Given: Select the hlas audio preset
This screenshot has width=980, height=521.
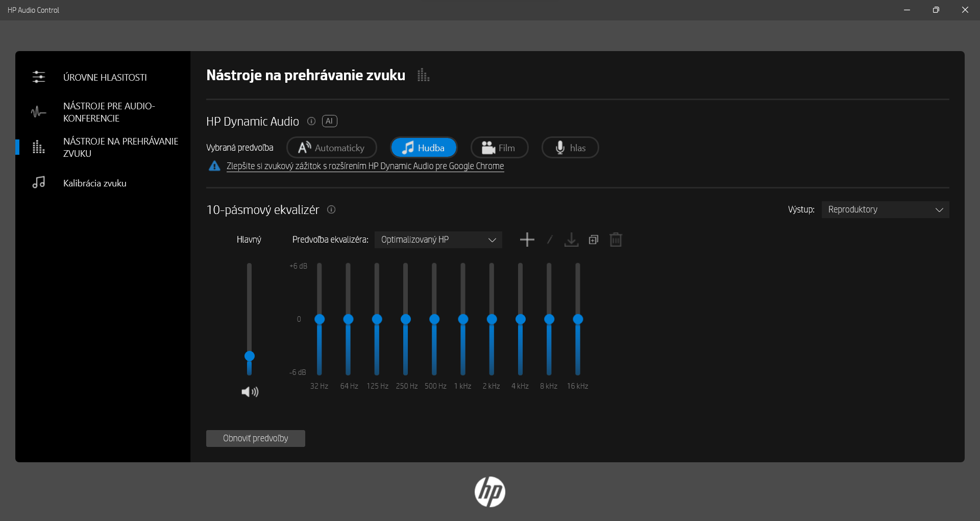Looking at the screenshot, I should pos(570,147).
